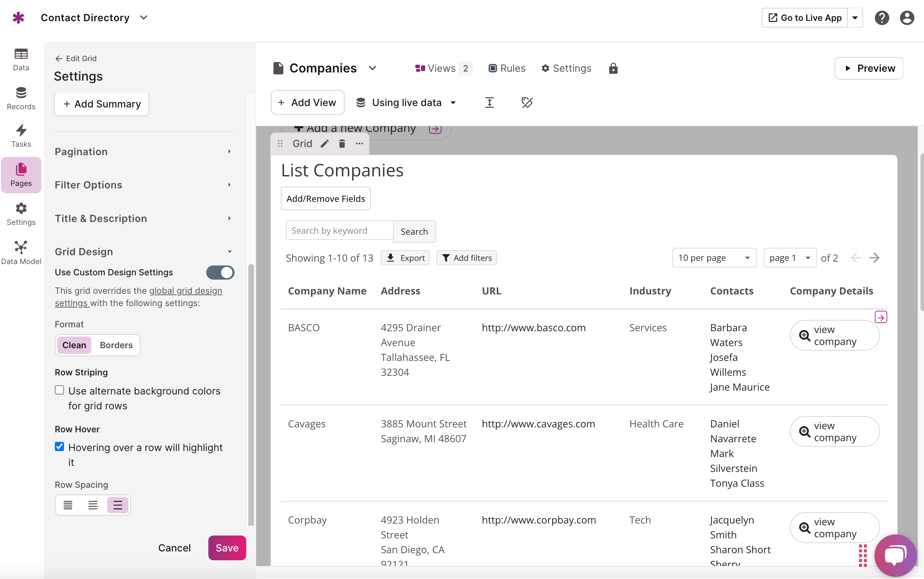Collapse the Grid Design section

[144, 252]
